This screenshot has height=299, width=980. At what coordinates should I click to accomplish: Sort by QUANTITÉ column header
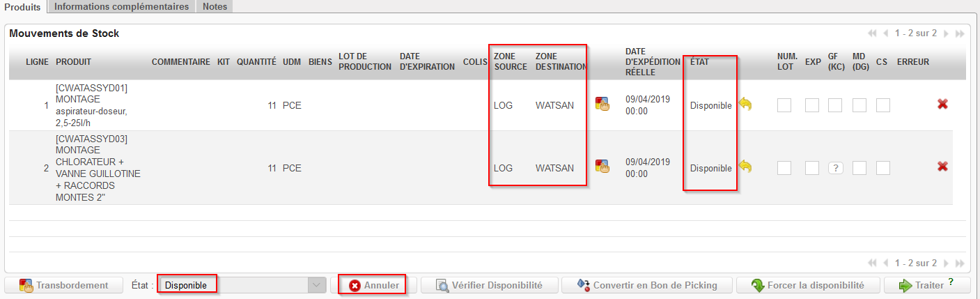click(x=256, y=62)
